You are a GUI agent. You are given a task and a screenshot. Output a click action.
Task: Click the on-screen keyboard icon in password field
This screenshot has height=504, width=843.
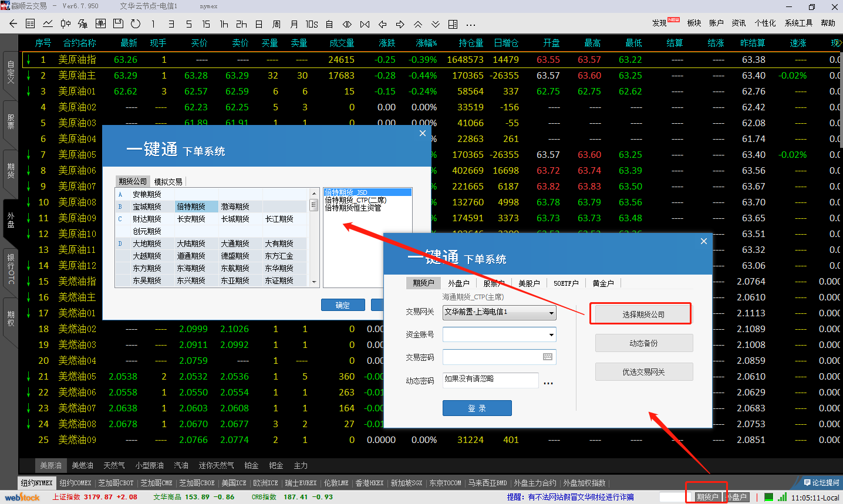point(548,357)
